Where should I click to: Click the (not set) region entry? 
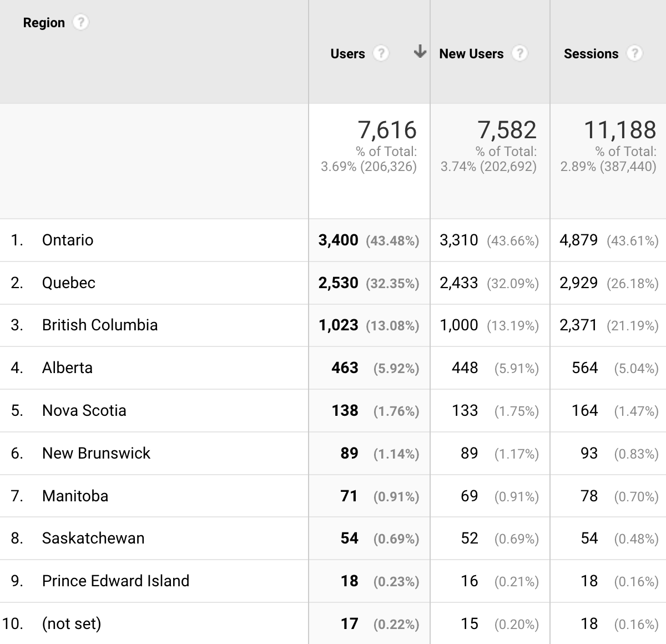point(72,624)
